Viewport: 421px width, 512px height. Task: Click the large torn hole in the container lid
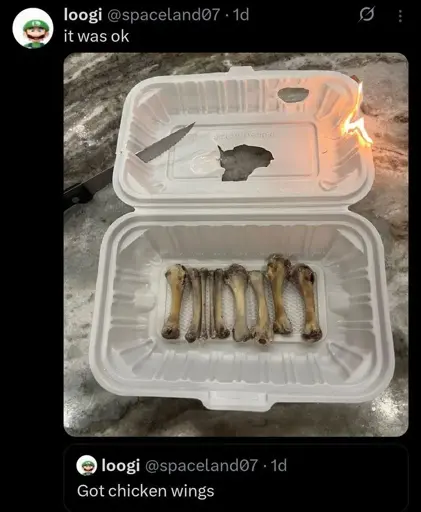pos(246,162)
